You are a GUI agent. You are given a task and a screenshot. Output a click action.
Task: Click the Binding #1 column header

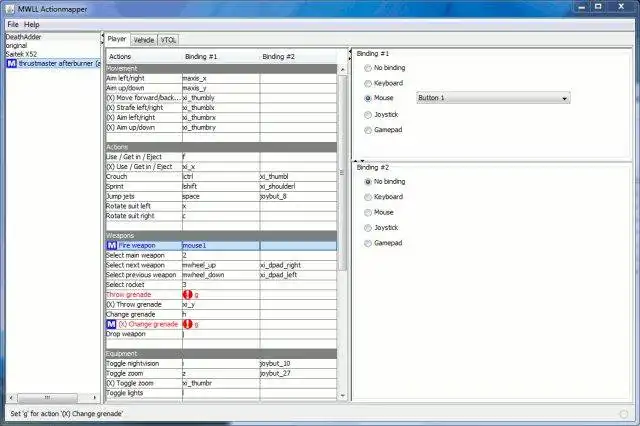pyautogui.click(x=221, y=57)
